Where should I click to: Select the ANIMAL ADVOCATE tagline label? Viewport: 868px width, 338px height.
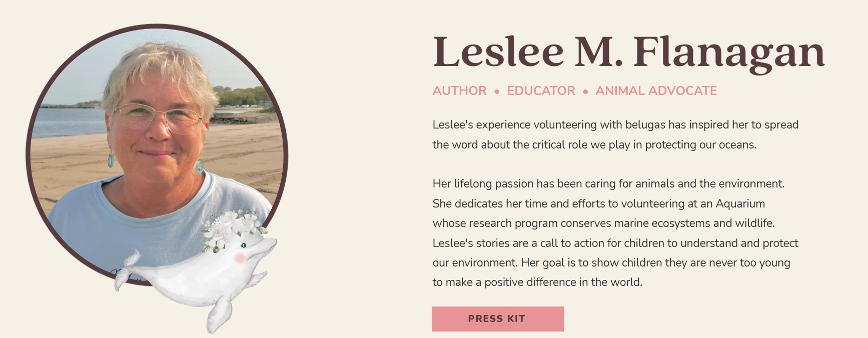pos(656,90)
